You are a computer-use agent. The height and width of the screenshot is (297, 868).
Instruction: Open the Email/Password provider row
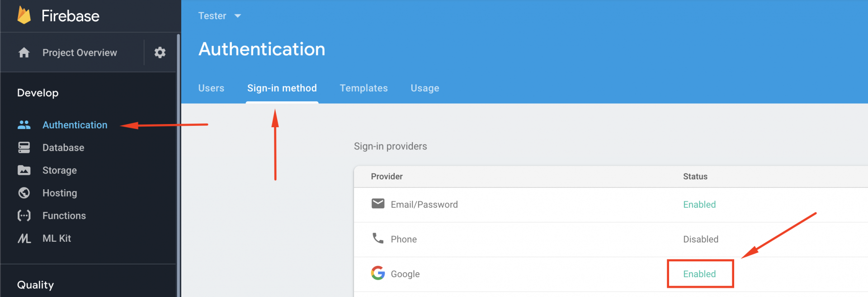424,205
